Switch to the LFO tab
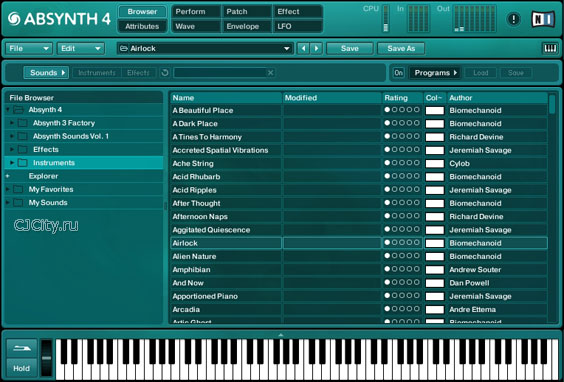The height and width of the screenshot is (382, 564). tap(297, 26)
